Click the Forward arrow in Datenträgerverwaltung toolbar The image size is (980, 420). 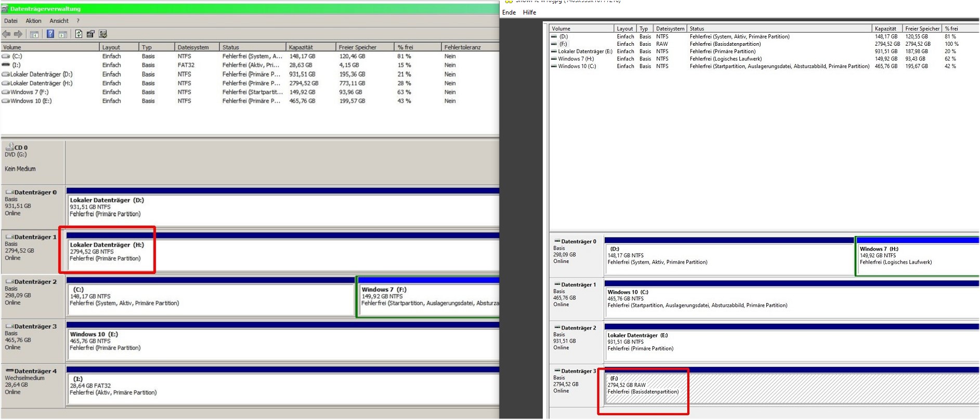coord(18,34)
